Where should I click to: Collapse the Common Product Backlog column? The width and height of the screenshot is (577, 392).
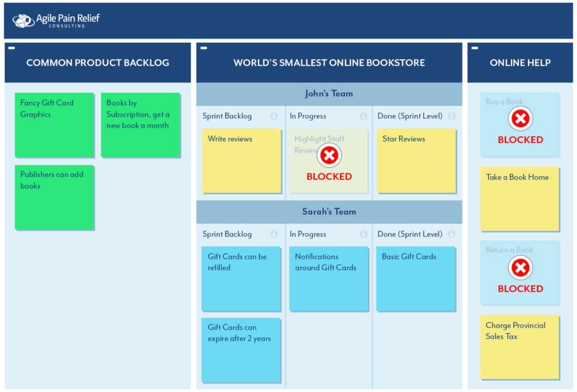point(11,48)
